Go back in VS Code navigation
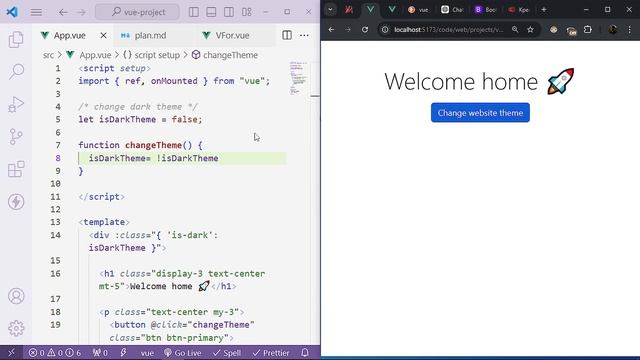 tap(63, 12)
